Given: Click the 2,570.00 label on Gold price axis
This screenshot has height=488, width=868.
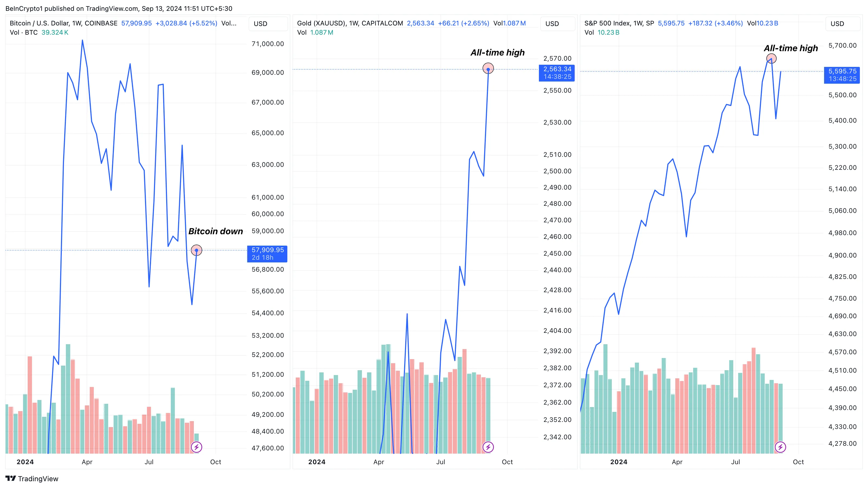Looking at the screenshot, I should pyautogui.click(x=557, y=58).
